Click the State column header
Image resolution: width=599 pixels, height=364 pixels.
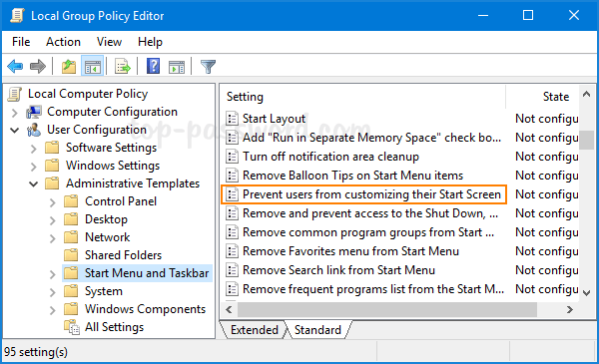click(x=555, y=97)
